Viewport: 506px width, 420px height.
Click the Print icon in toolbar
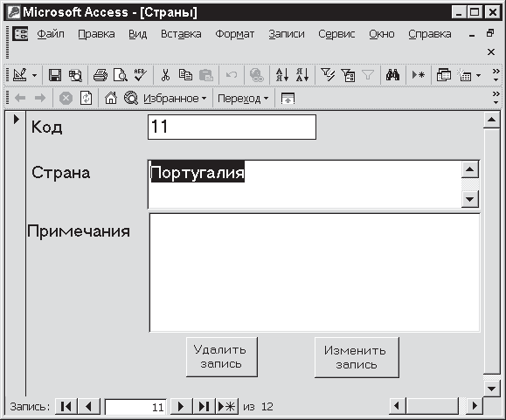pos(100,75)
